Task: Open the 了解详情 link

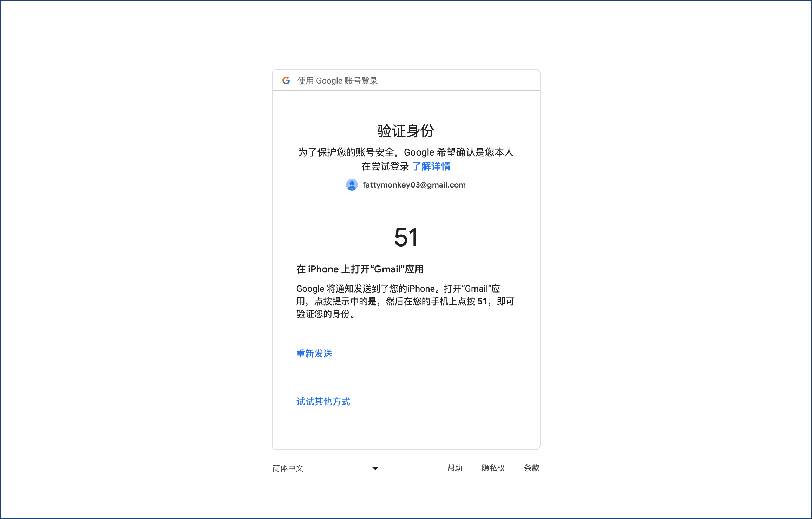Action: (431, 166)
